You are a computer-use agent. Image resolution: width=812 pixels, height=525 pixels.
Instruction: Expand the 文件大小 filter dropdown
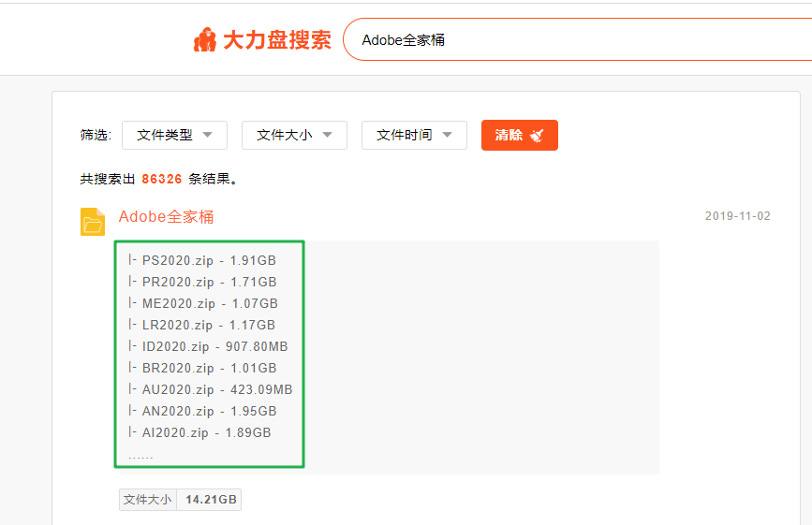click(x=294, y=135)
